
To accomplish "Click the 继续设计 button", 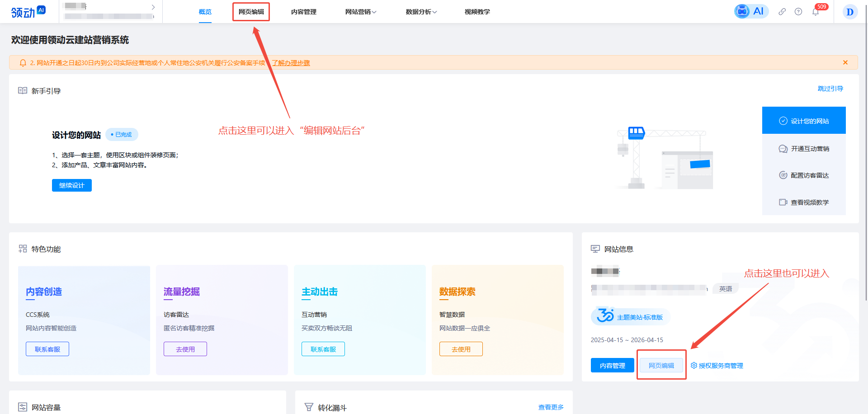I will click(x=71, y=185).
